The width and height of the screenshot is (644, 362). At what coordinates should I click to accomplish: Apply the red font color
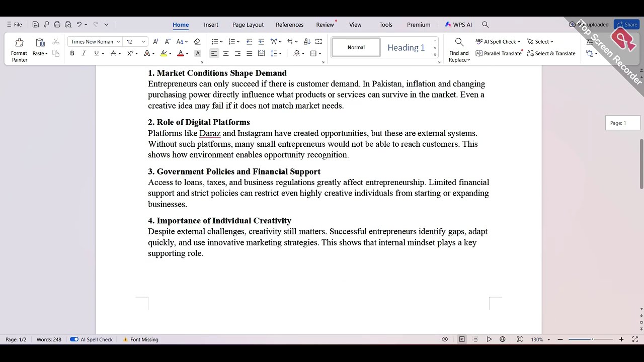click(x=180, y=53)
